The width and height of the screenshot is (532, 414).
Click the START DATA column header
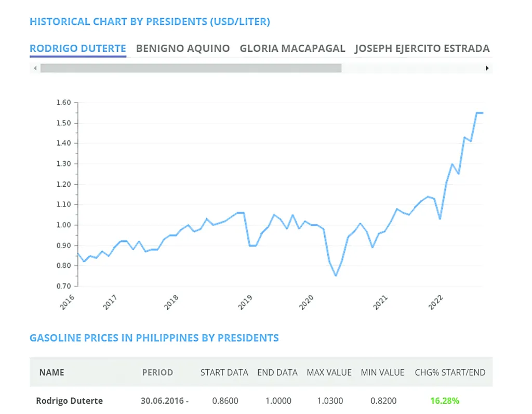tap(224, 372)
